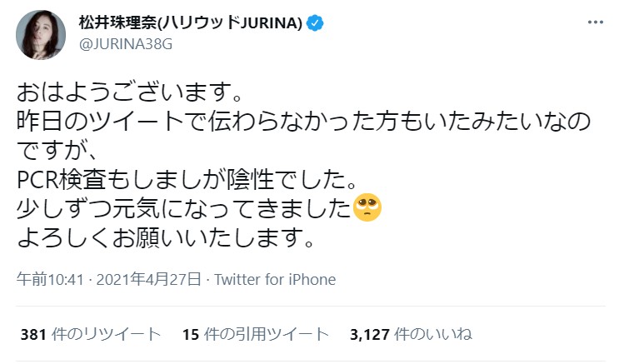Open the profile avatar photo

[38, 35]
